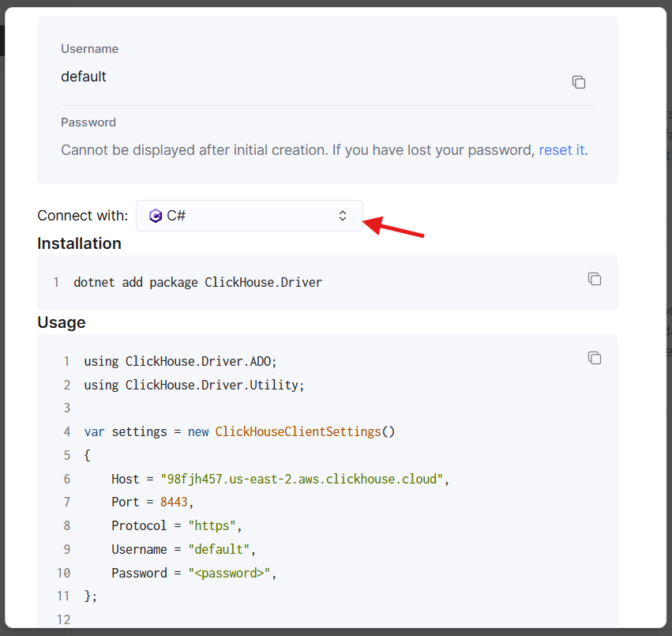Image resolution: width=672 pixels, height=636 pixels.
Task: Click the 'reset it' password link
Action: click(561, 149)
